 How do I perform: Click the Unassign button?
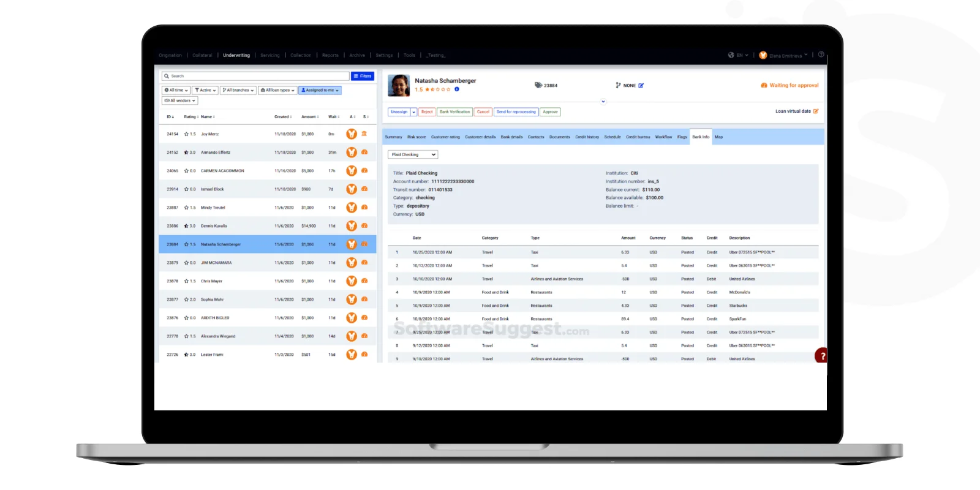coord(399,112)
